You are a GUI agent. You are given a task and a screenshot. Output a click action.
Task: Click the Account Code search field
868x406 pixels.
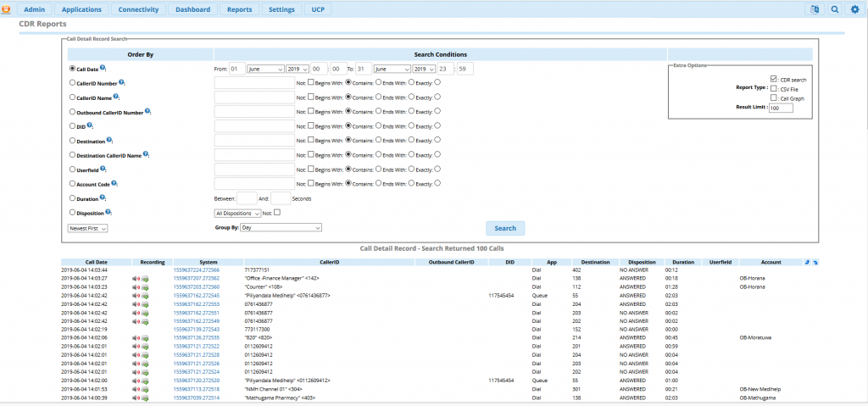click(254, 183)
